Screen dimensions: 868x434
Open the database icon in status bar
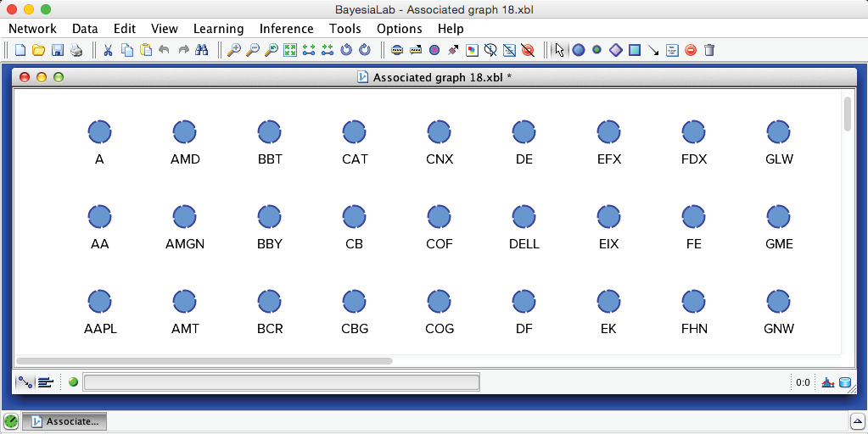(845, 382)
